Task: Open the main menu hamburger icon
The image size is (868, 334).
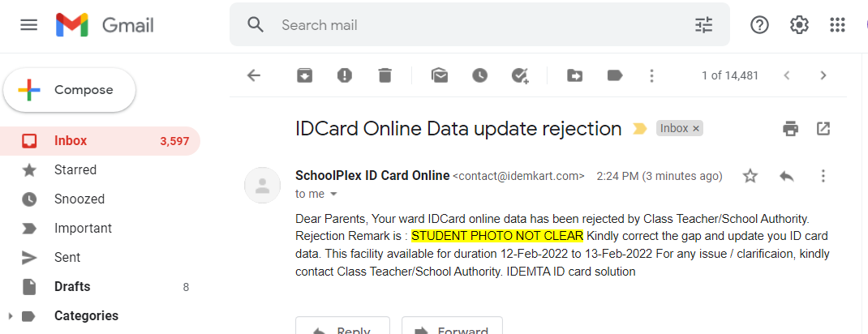Action: pyautogui.click(x=29, y=25)
